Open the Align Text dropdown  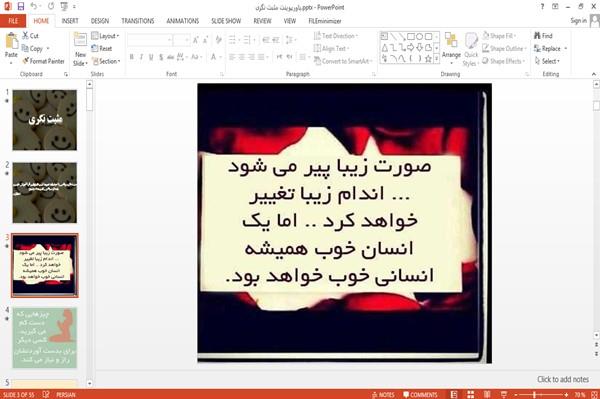331,48
